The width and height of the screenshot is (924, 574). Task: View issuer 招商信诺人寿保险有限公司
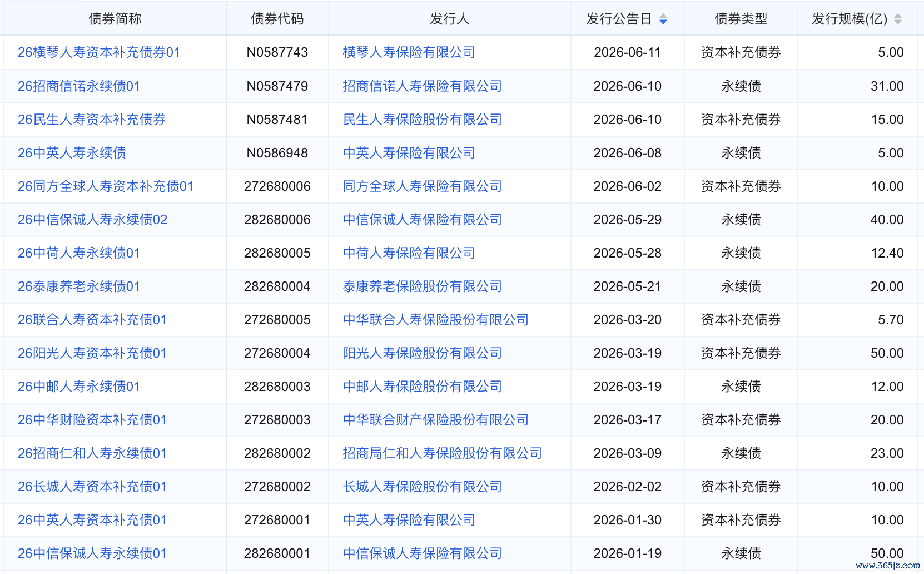[x=423, y=86]
